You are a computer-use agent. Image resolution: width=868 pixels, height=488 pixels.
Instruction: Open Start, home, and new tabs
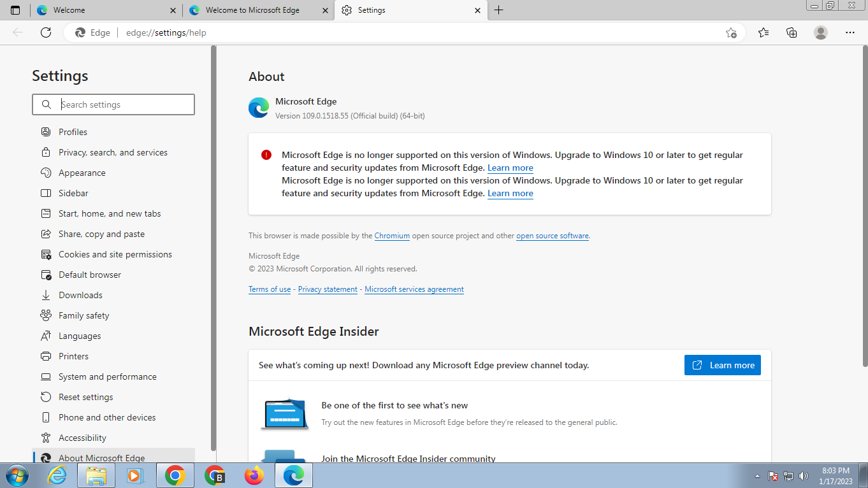[113, 213]
